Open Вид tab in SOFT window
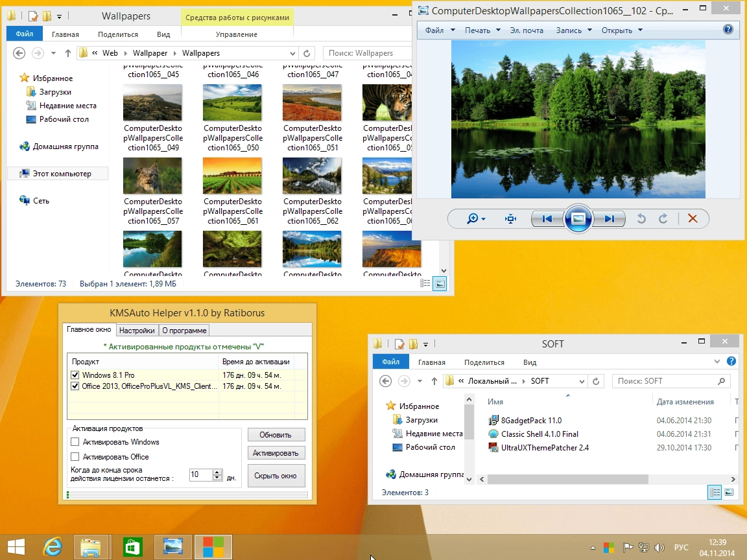The image size is (747, 560). coord(529,362)
